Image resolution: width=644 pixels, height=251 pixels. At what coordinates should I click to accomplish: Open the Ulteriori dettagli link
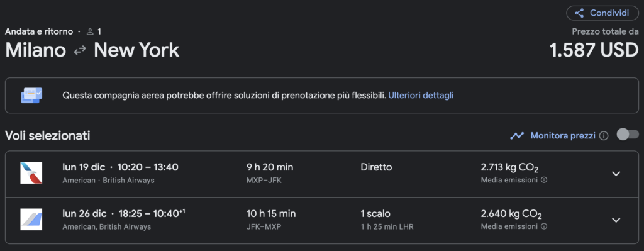[x=421, y=96]
